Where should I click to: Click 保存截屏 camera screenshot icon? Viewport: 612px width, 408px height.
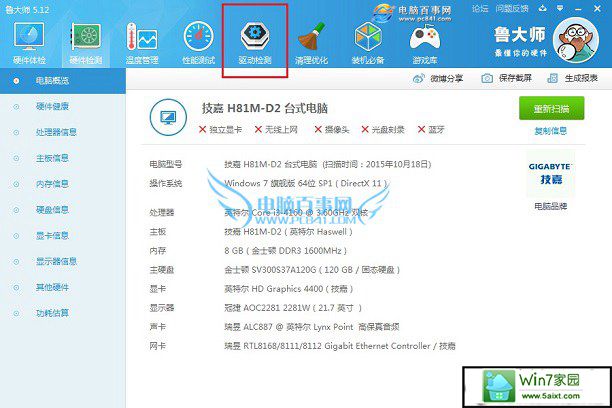(487, 78)
